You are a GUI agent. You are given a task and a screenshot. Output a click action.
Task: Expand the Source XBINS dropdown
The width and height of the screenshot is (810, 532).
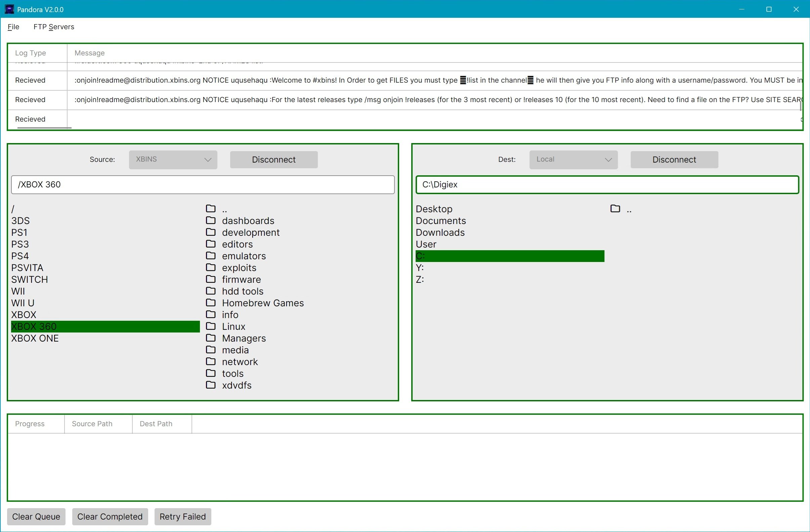tap(173, 160)
